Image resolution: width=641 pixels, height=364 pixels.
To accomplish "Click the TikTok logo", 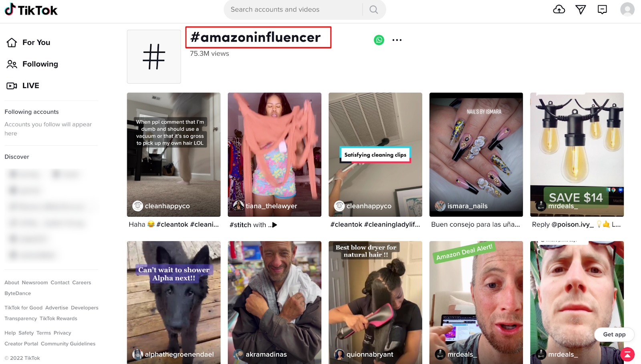I will (x=31, y=10).
